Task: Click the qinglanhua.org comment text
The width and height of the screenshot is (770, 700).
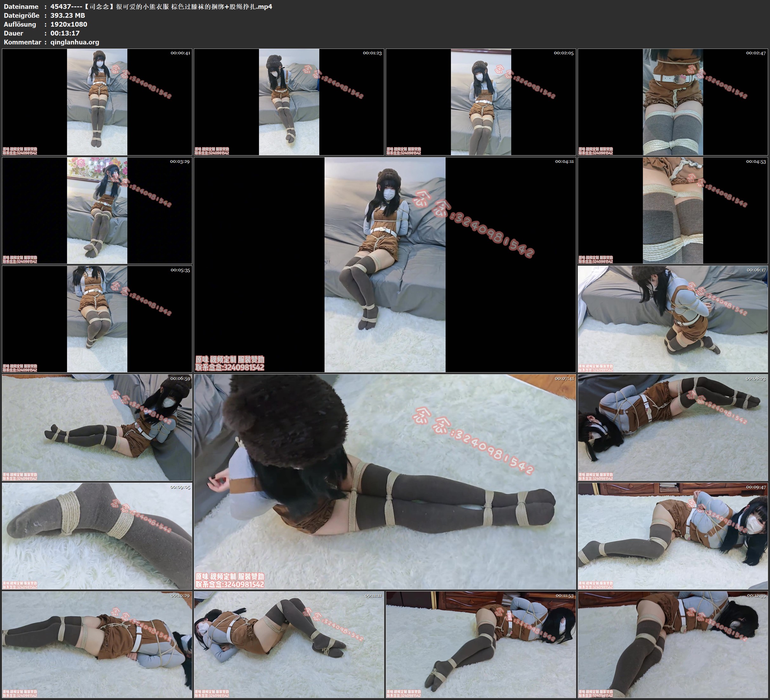Action: [75, 42]
